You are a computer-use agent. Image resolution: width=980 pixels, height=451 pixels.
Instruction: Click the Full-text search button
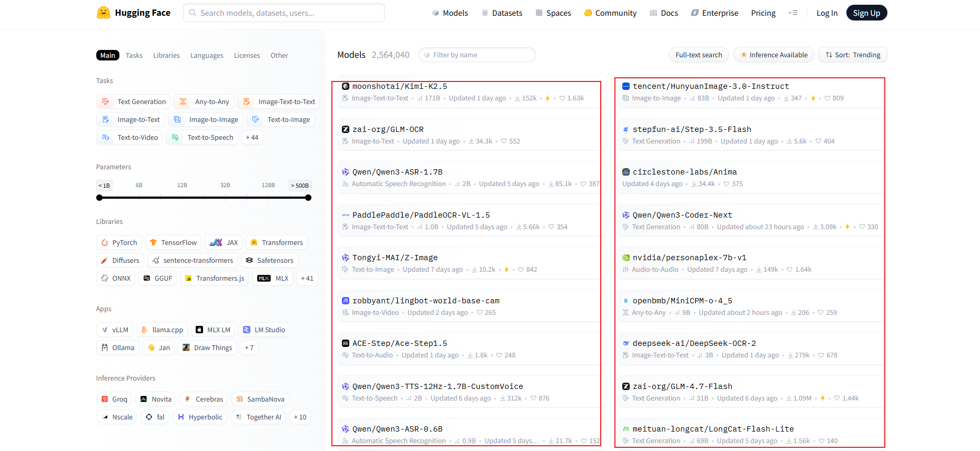pos(699,55)
